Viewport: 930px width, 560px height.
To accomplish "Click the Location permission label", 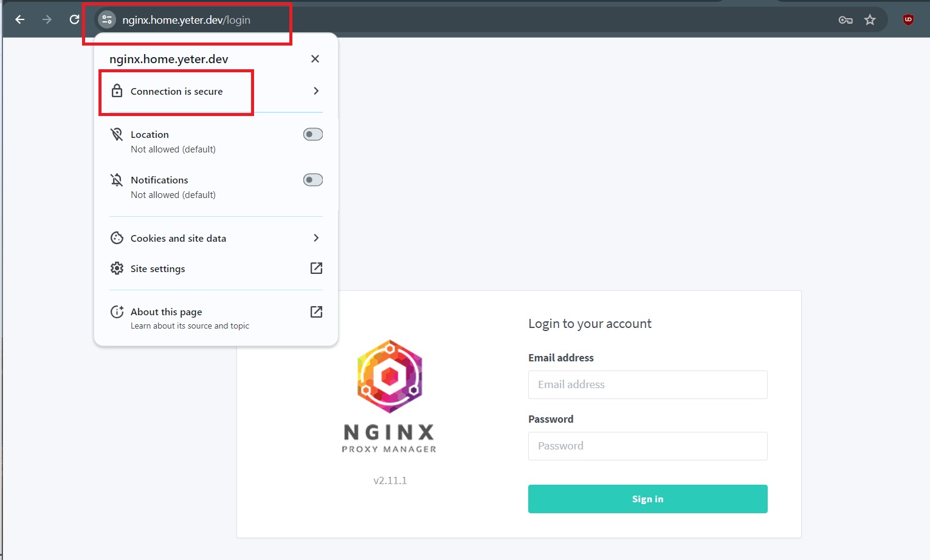I will point(150,134).
